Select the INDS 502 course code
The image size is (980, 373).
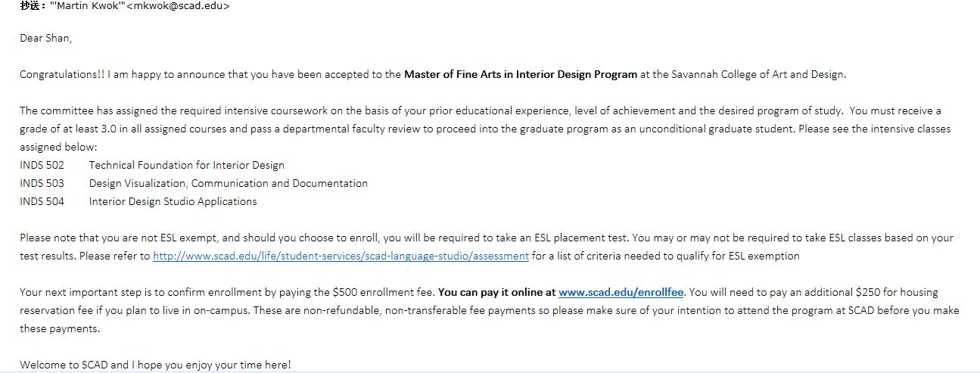42,165
